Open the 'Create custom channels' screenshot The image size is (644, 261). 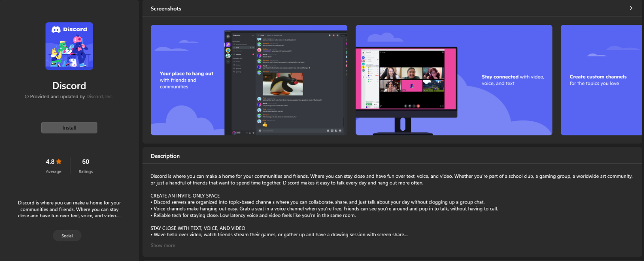602,80
